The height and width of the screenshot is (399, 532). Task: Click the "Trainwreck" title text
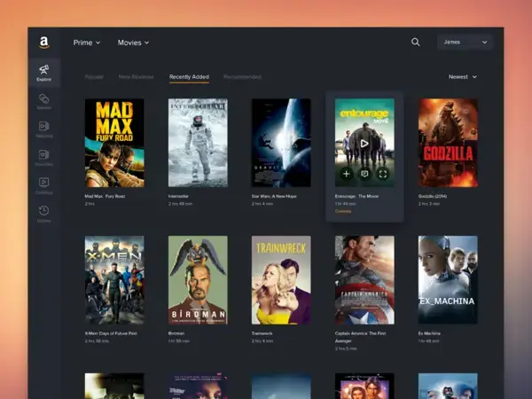coord(262,333)
